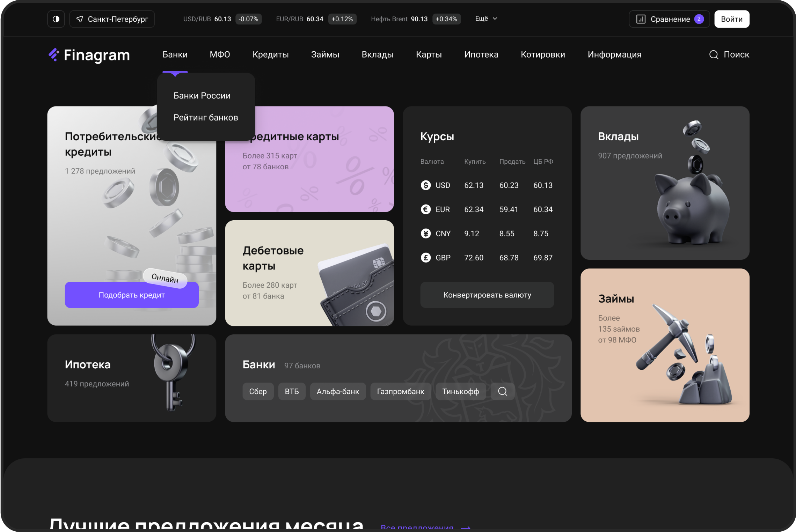Click the location arrow icon next to Санкт-Петербург
The height and width of the screenshot is (532, 796).
coord(80,19)
